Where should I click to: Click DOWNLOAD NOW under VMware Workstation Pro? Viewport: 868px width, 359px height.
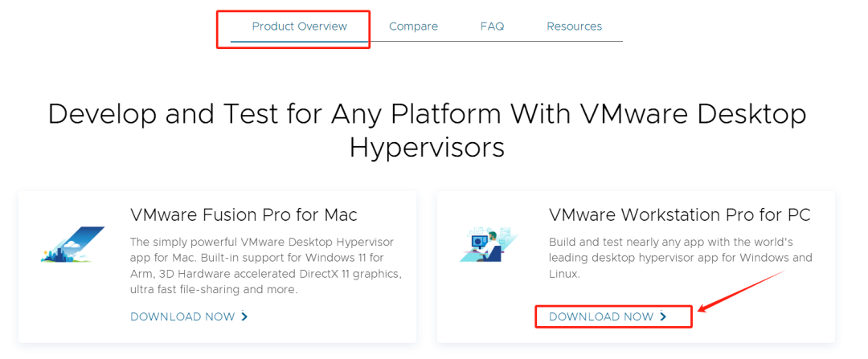[608, 316]
